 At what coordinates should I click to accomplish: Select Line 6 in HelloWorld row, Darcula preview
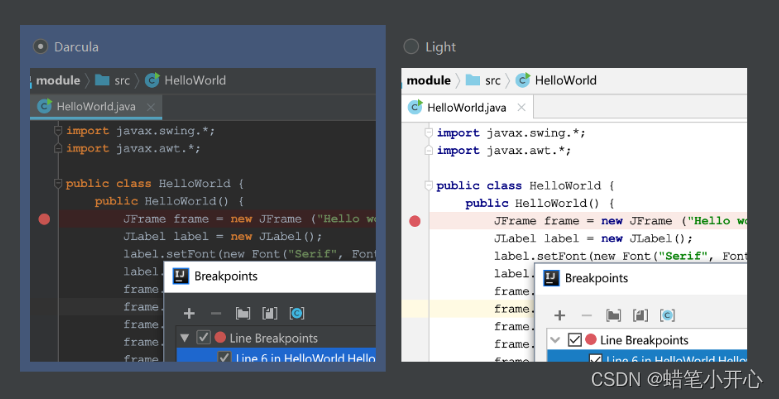click(276, 356)
